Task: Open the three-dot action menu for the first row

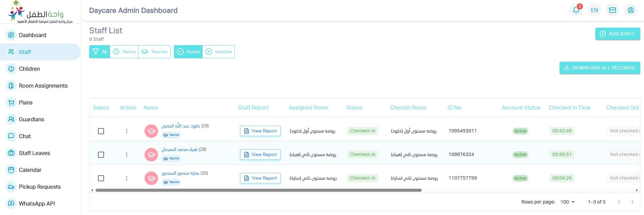Action: coord(127,131)
